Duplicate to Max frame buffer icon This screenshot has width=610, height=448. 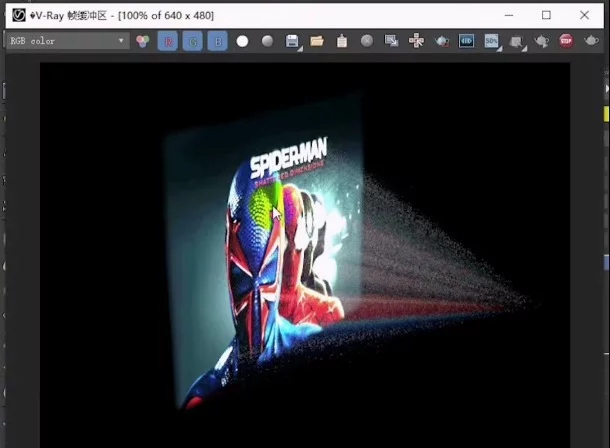pyautogui.click(x=391, y=41)
